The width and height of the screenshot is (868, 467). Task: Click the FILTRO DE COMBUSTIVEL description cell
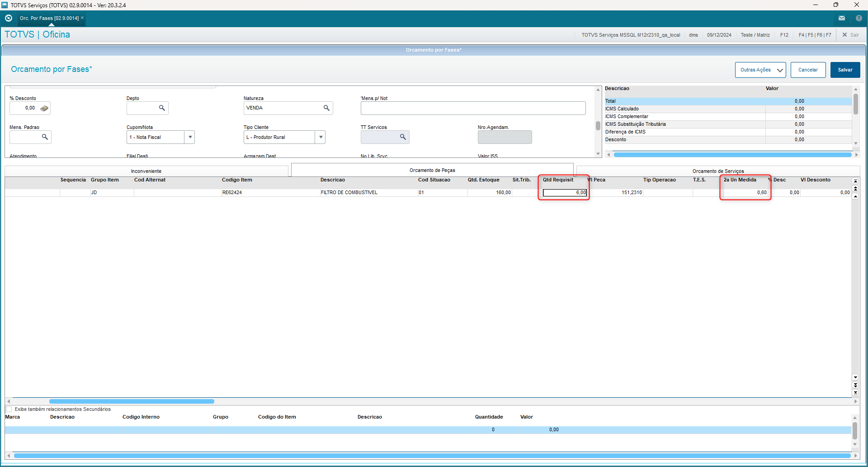coord(368,193)
